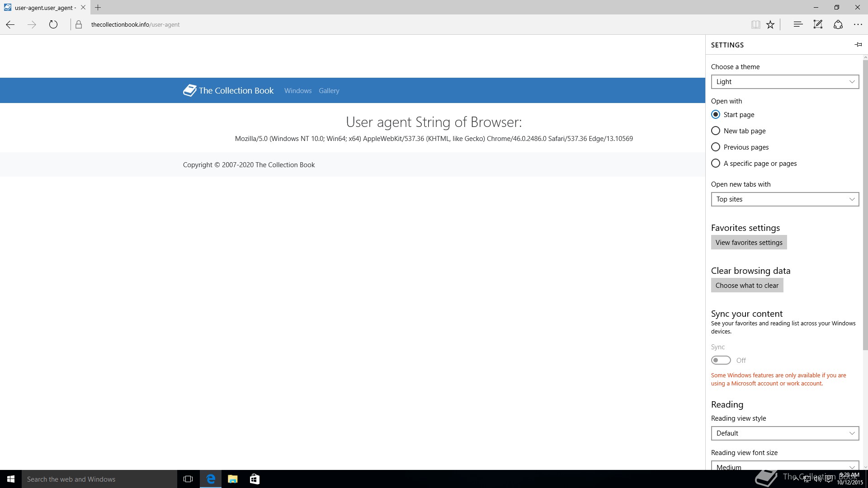This screenshot has width=868, height=488.
Task: Toggle the Sync switch
Action: (x=721, y=360)
